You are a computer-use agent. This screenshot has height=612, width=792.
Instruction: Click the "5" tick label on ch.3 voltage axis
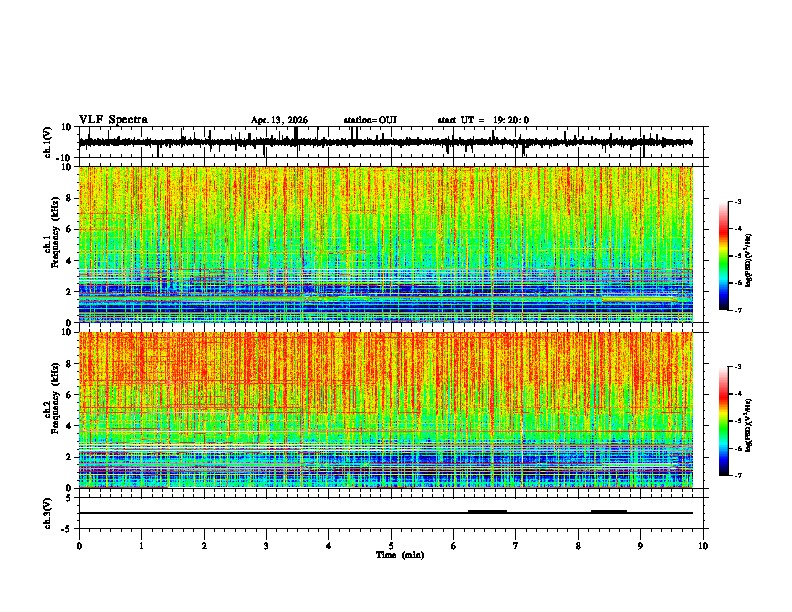pyautogui.click(x=69, y=498)
